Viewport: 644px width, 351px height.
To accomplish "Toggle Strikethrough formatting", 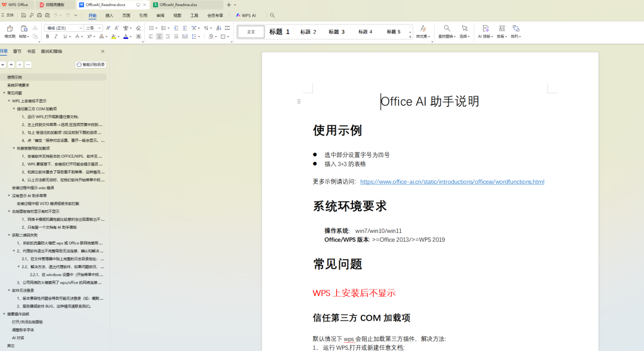I will point(77,36).
